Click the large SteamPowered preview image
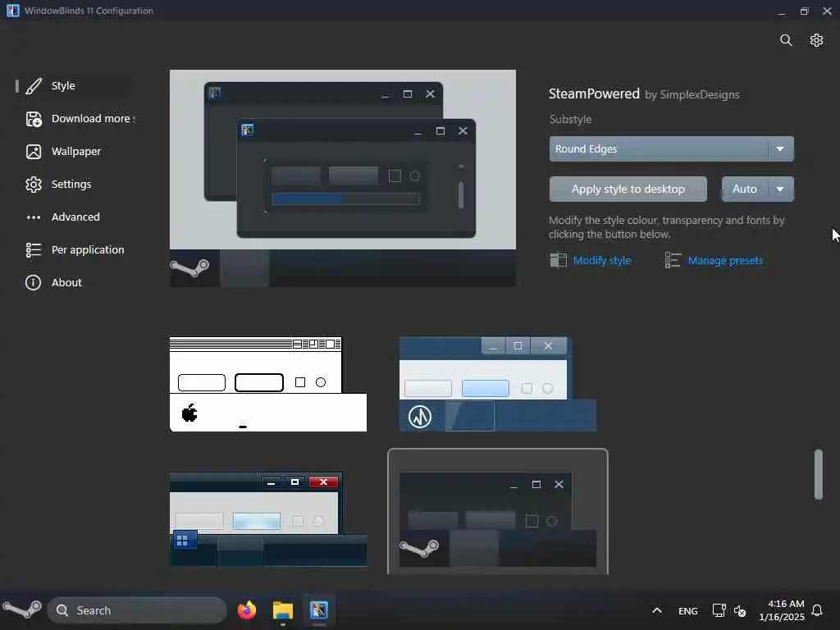This screenshot has width=840, height=630. [x=343, y=178]
